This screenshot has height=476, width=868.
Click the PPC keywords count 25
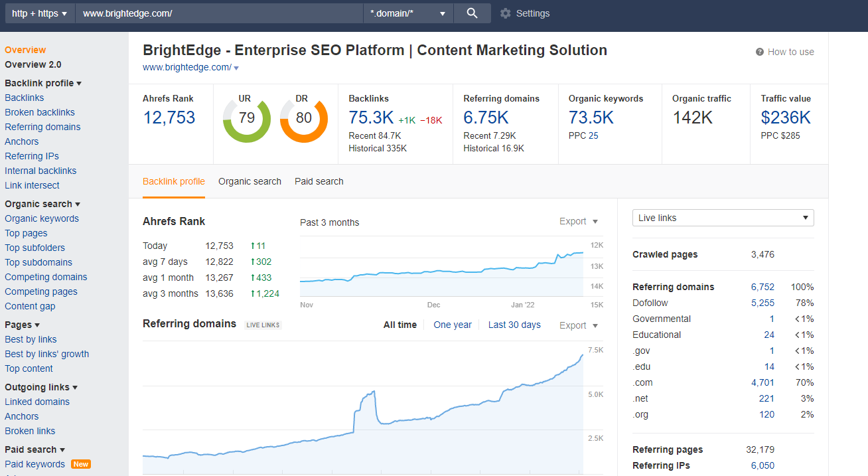[x=593, y=135]
